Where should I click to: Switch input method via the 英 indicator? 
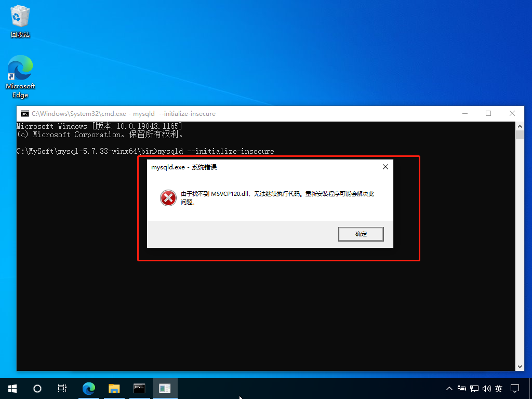[x=499, y=388]
